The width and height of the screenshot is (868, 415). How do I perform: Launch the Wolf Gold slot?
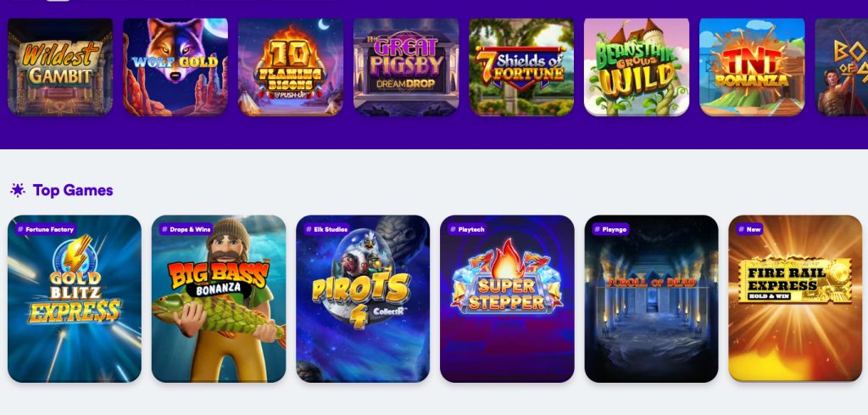pos(175,67)
